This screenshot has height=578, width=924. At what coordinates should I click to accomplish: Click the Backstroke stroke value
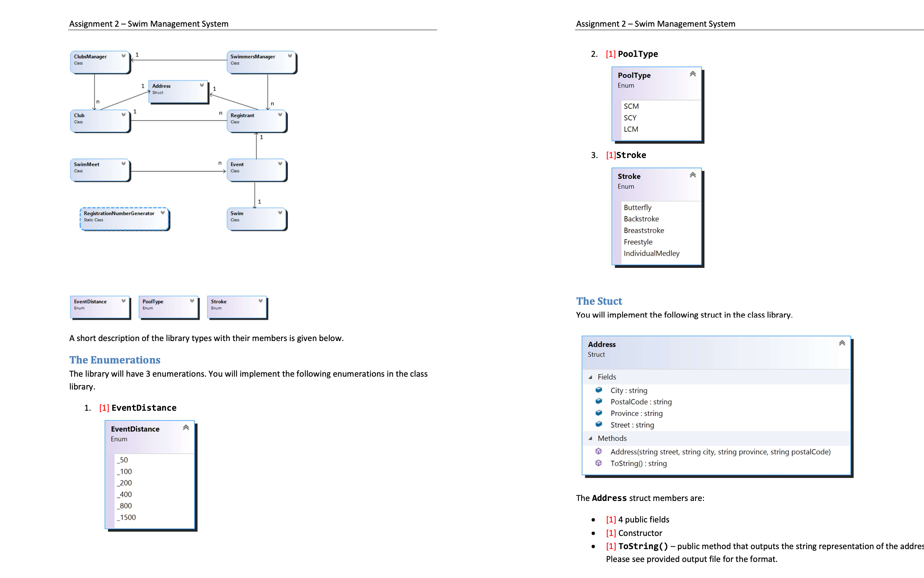tap(641, 219)
